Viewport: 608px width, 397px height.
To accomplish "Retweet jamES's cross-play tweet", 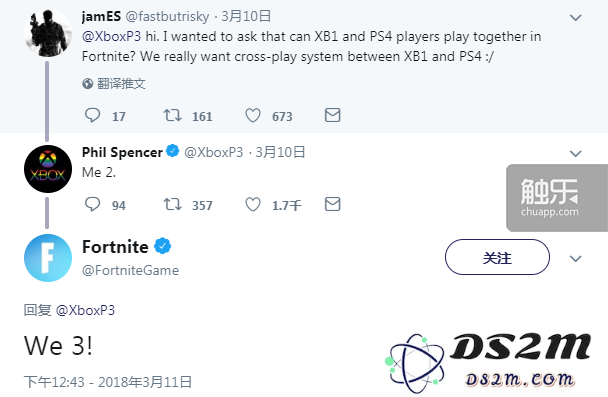I will point(172,115).
